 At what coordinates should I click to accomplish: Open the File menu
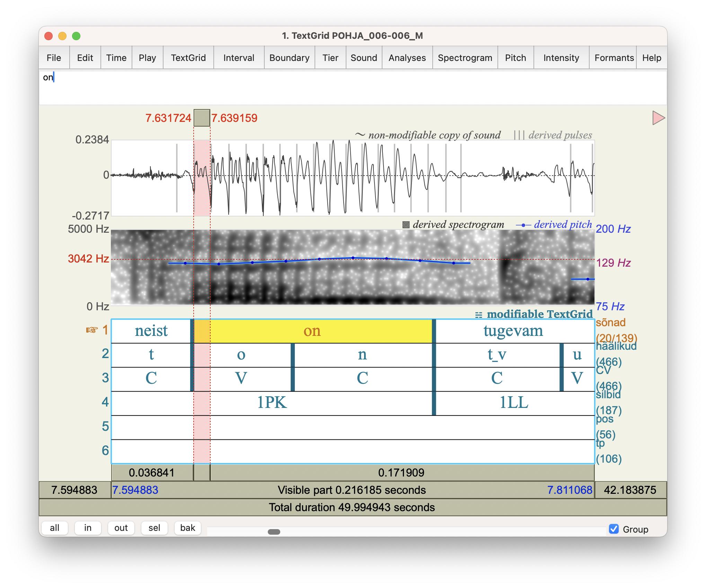[54, 58]
